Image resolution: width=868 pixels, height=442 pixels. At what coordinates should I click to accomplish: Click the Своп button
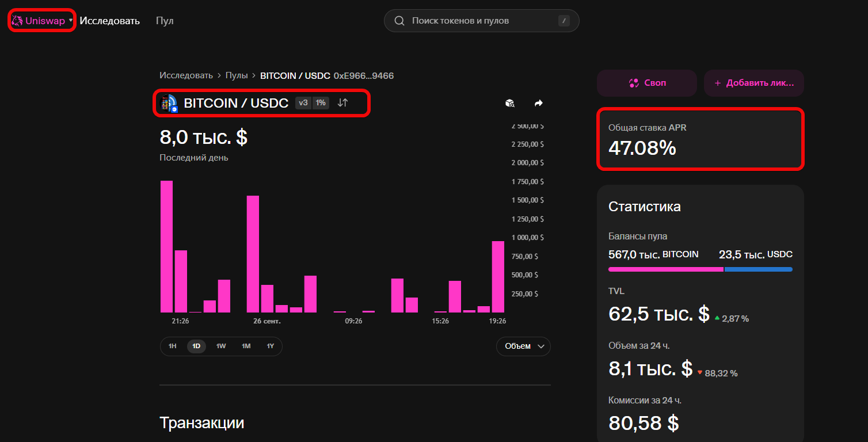click(647, 83)
